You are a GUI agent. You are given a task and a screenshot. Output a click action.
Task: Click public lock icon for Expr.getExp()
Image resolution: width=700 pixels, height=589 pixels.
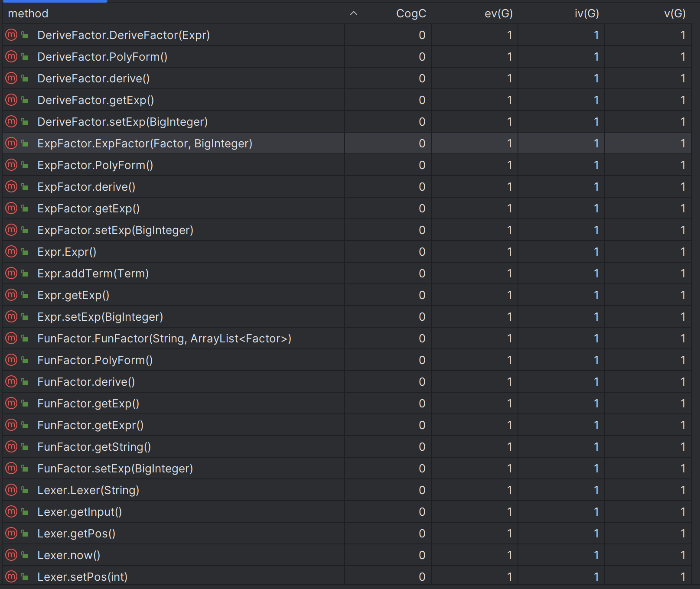pyautogui.click(x=25, y=295)
